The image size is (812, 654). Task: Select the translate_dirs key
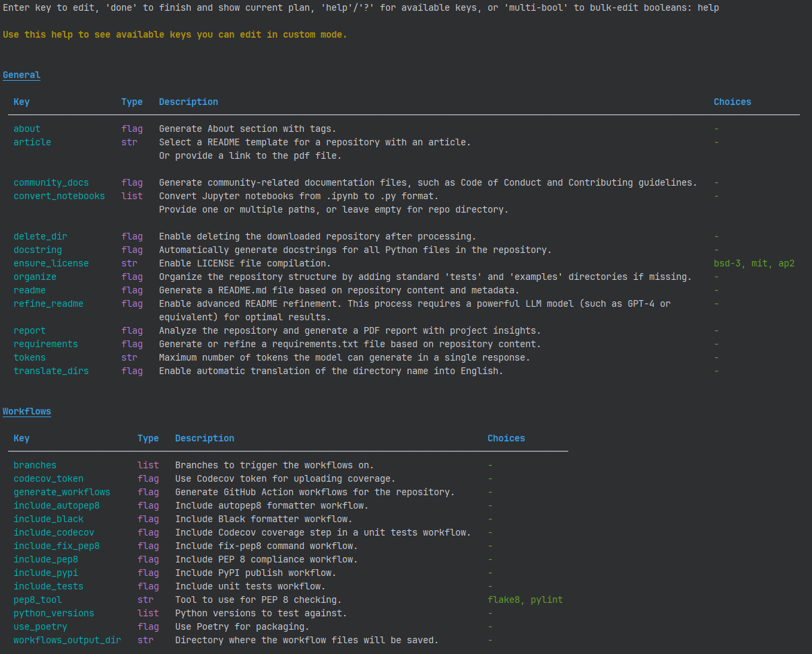coord(51,371)
